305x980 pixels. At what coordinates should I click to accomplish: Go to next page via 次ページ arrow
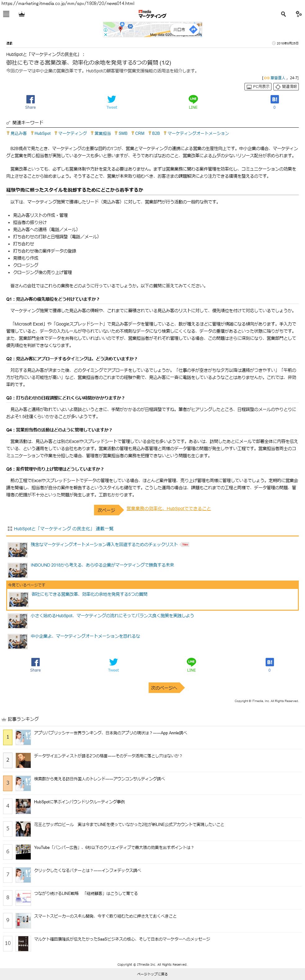tap(109, 510)
